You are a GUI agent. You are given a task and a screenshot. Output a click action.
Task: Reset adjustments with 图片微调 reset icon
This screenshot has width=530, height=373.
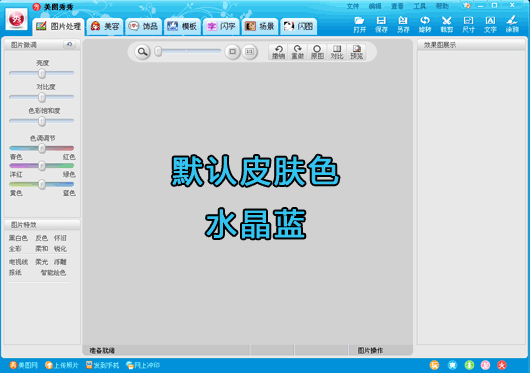69,44
